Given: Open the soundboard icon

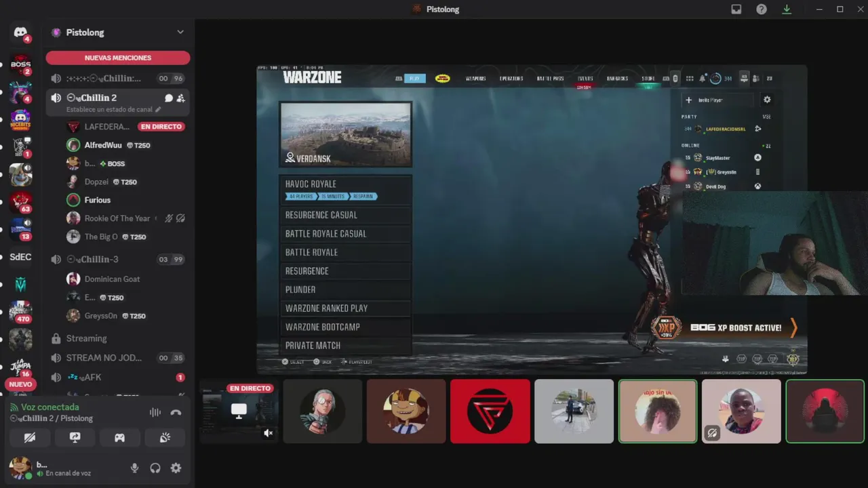Looking at the screenshot, I should pos(165,438).
